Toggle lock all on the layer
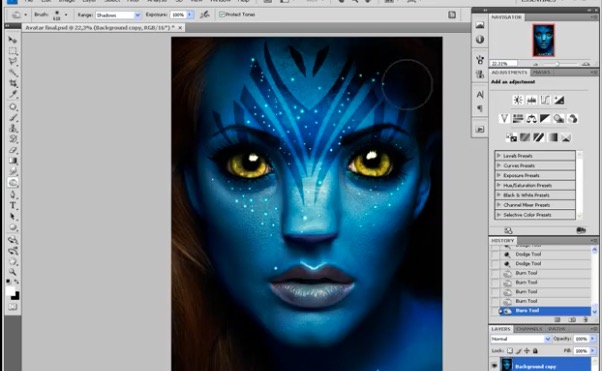 coord(535,351)
